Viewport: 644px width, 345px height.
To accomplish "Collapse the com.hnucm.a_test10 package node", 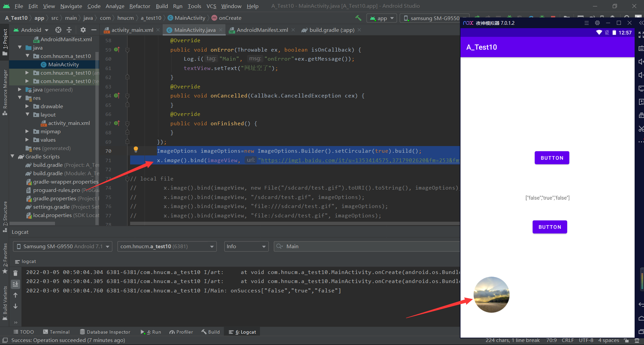I will click(28, 56).
